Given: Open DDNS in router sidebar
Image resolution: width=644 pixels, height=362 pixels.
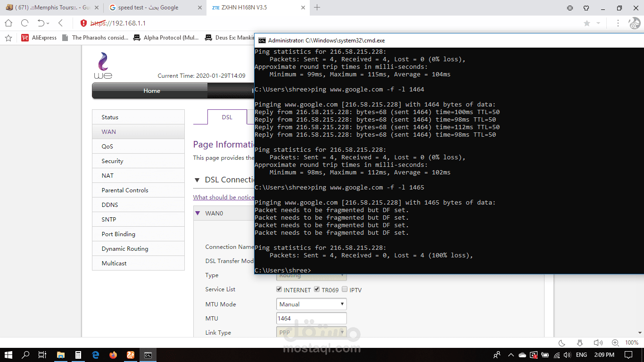Looking at the screenshot, I should pyautogui.click(x=138, y=205).
